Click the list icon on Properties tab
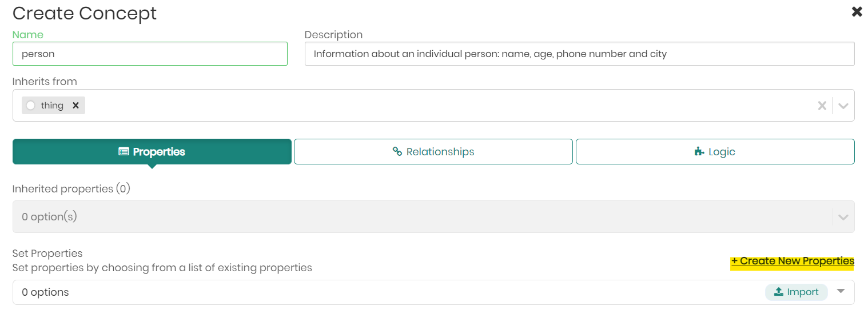Image resolution: width=868 pixels, height=310 pixels. coord(124,152)
